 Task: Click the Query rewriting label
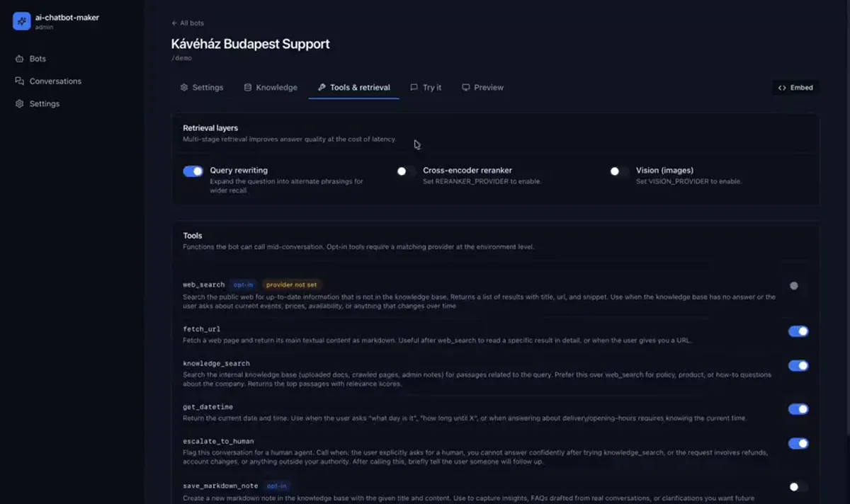click(x=239, y=171)
